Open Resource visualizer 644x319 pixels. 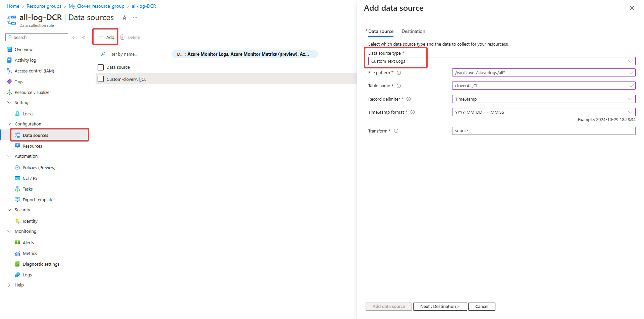32,92
